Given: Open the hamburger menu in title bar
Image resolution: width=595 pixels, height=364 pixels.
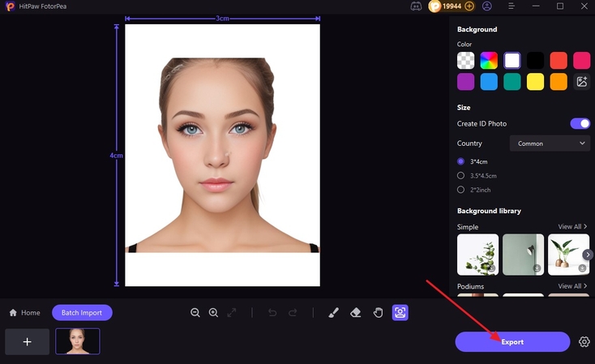Looking at the screenshot, I should tap(512, 6).
